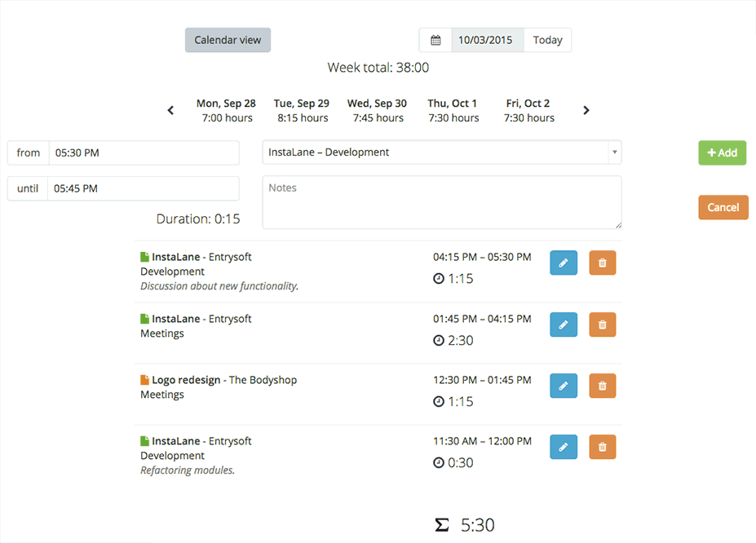Edit the 01:45 PM – 04:15 PM entry
Image resolution: width=756 pixels, height=543 pixels.
(x=564, y=324)
